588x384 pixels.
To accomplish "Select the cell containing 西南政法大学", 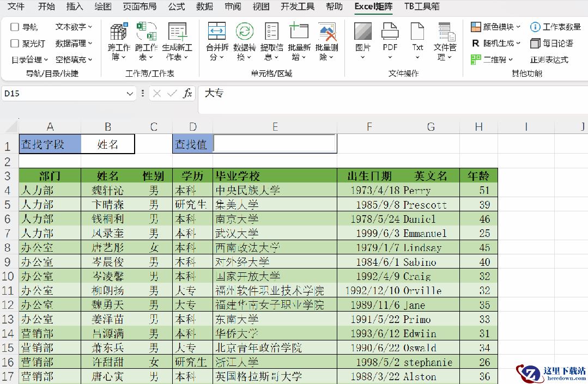I will (x=275, y=247).
